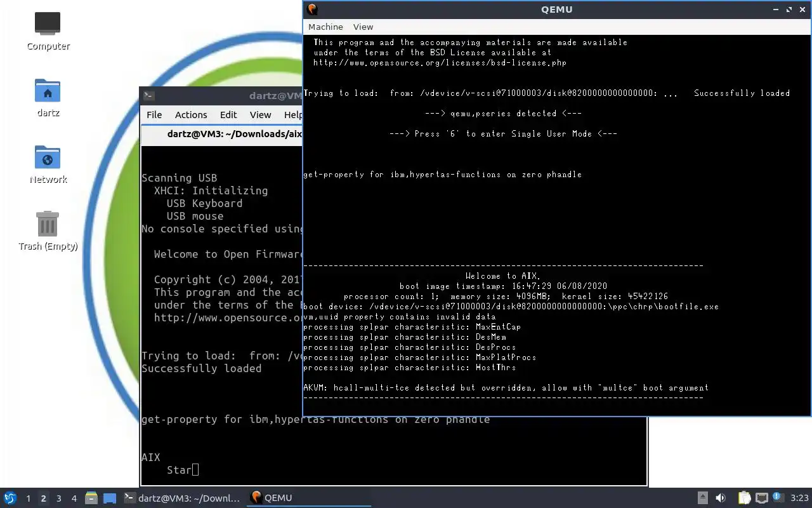Open the Edit menu in the terminal

(228, 114)
